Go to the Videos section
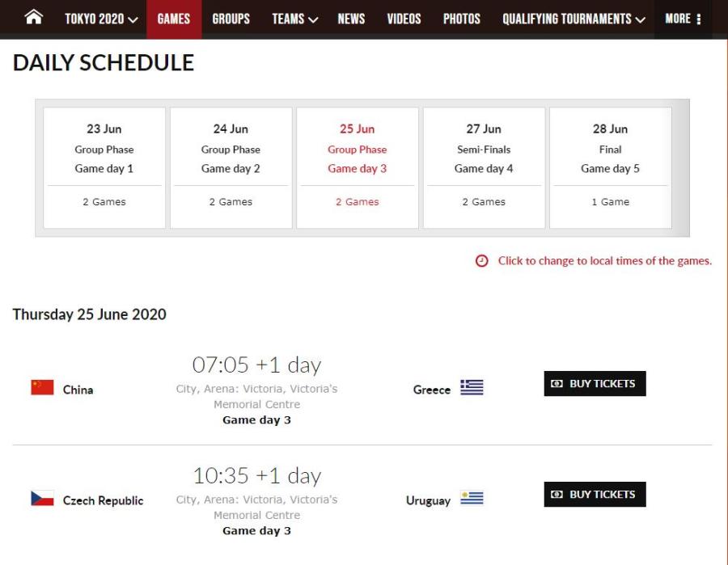Viewport: 728px width, 565px height. [404, 19]
